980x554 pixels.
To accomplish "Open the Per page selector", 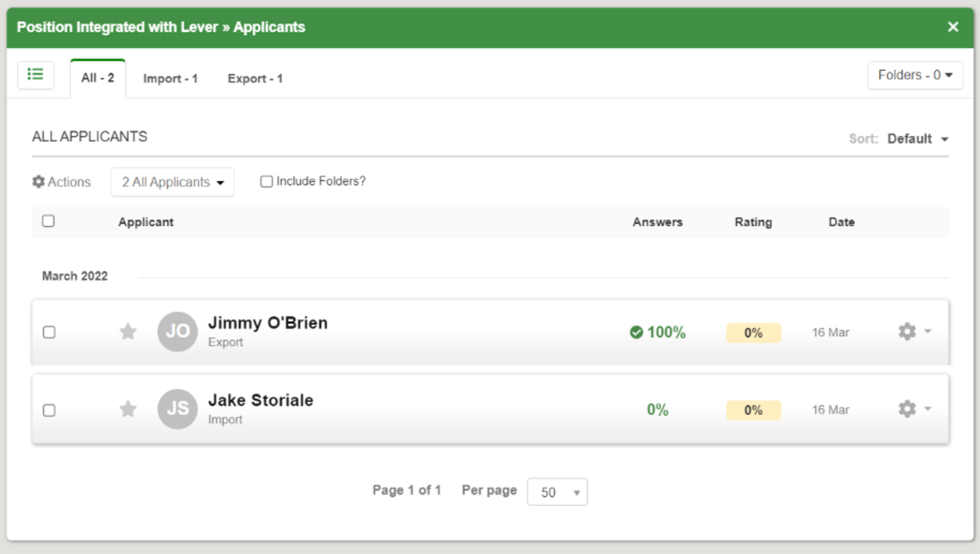I will point(557,491).
